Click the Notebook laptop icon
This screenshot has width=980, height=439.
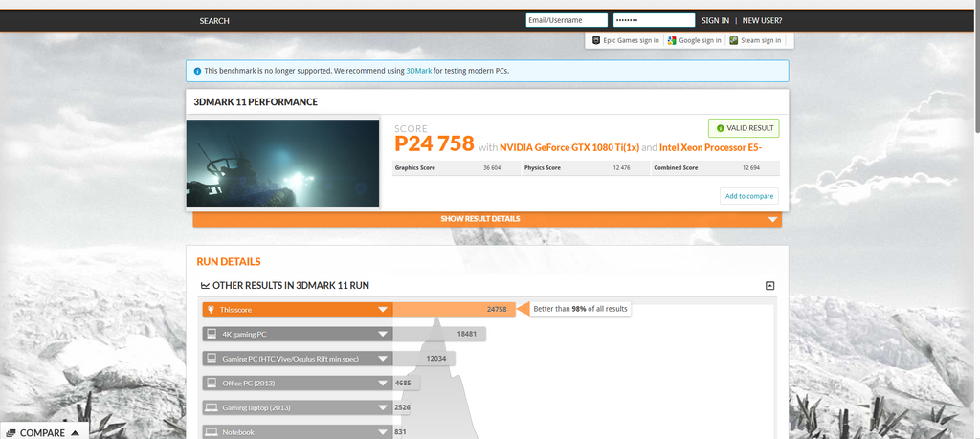pyautogui.click(x=212, y=432)
